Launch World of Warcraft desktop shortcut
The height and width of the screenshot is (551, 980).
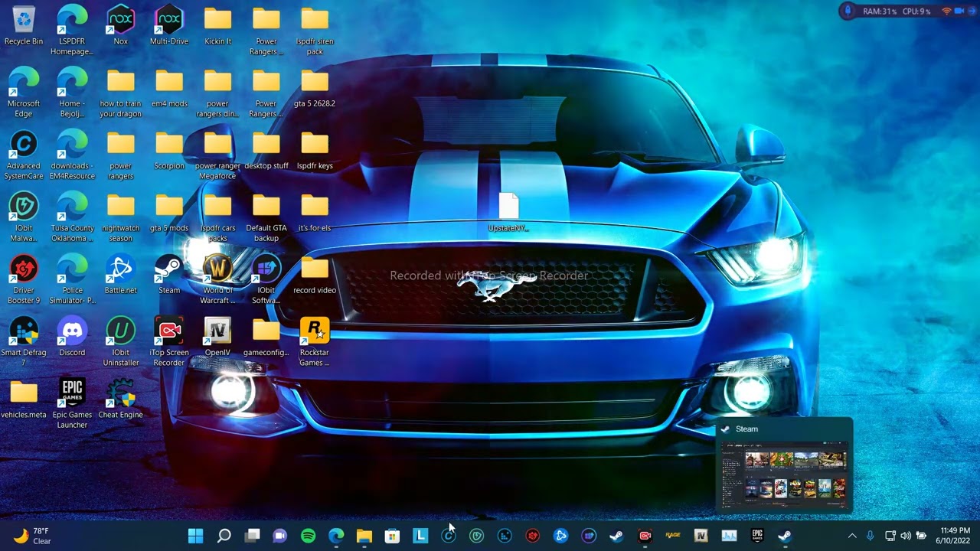(217, 279)
